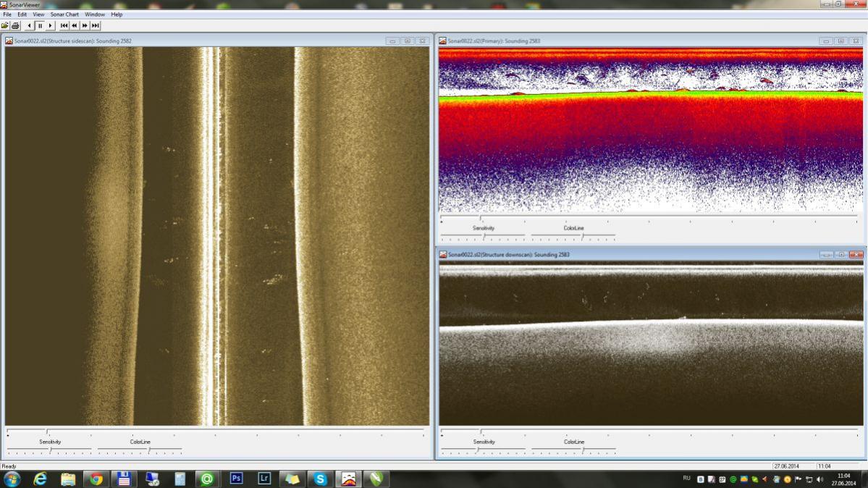The image size is (868, 488).
Task: Click the fast forward toolbar icon
Action: (85, 25)
